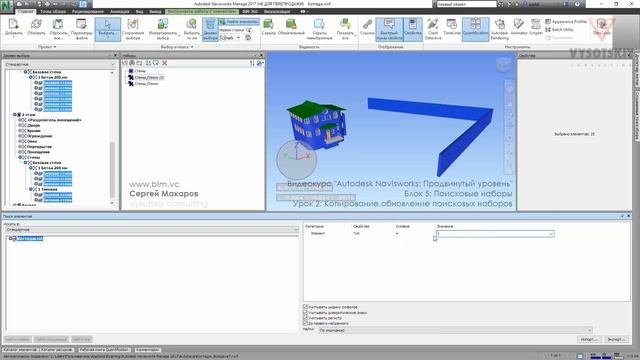Open the Appearance Profiler
This screenshot has height=360, width=640.
click(566, 22)
